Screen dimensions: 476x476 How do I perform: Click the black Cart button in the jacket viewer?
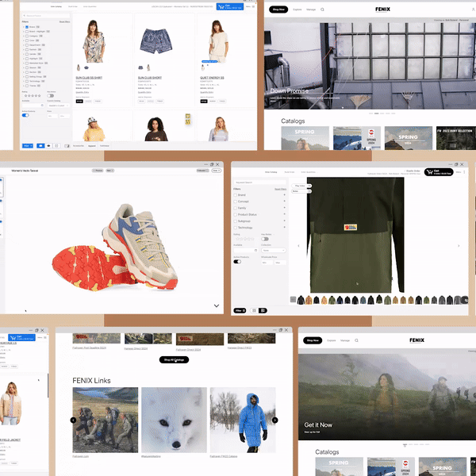(437, 172)
